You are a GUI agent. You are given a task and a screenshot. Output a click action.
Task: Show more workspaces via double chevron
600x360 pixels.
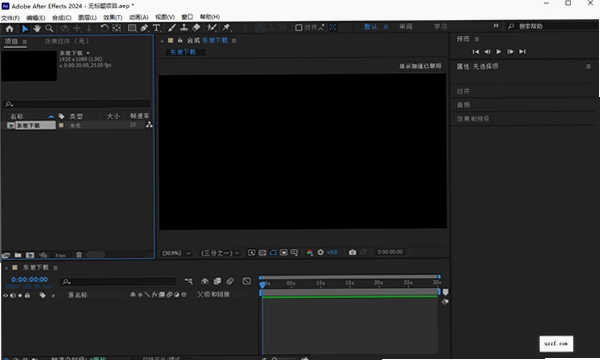coord(496,26)
